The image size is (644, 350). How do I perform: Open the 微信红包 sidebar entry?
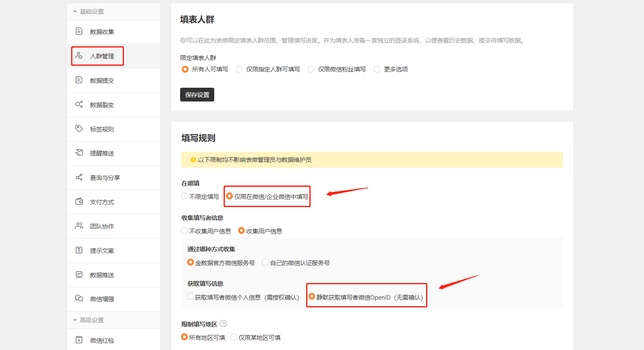pos(102,340)
